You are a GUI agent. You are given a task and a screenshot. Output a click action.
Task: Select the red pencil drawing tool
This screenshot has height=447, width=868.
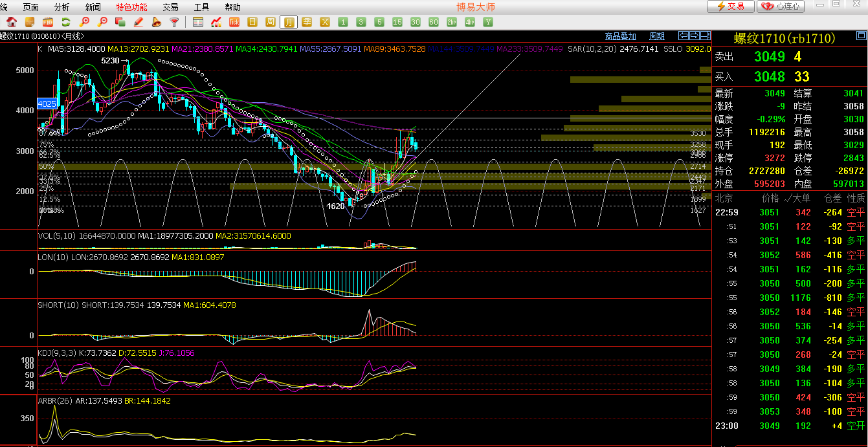tap(138, 22)
